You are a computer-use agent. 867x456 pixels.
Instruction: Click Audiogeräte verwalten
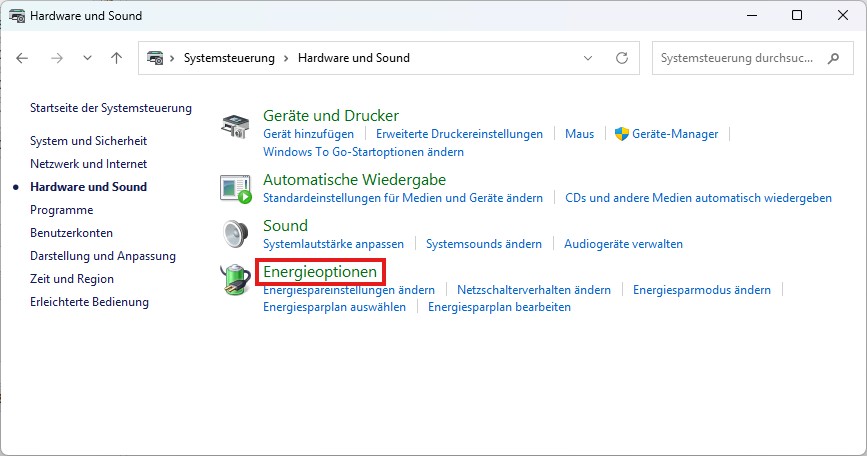(x=623, y=244)
